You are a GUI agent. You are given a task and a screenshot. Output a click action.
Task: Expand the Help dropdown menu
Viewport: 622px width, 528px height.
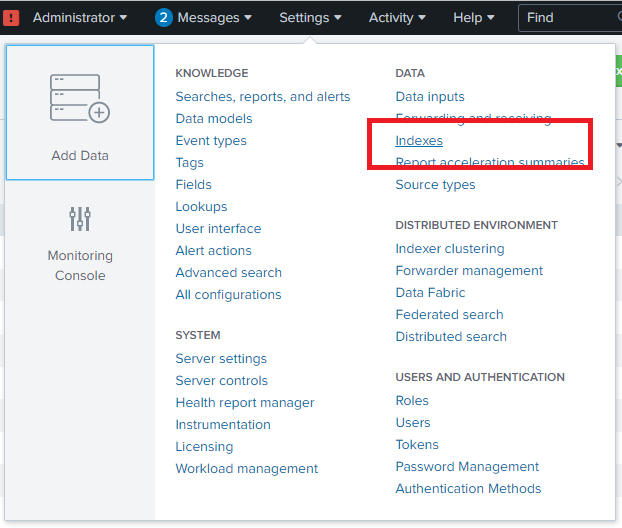point(473,17)
